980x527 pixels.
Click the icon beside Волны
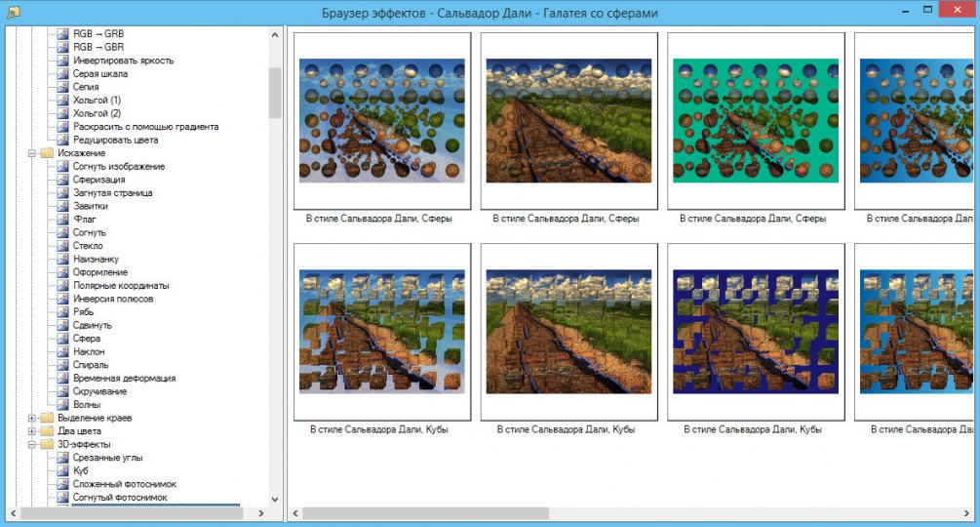(x=62, y=404)
